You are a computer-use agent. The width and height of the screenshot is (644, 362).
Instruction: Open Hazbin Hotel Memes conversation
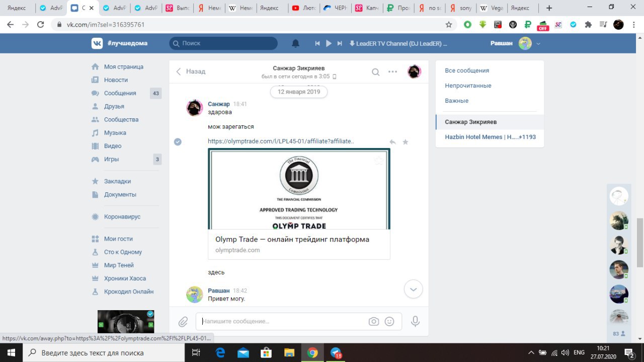coord(490,137)
